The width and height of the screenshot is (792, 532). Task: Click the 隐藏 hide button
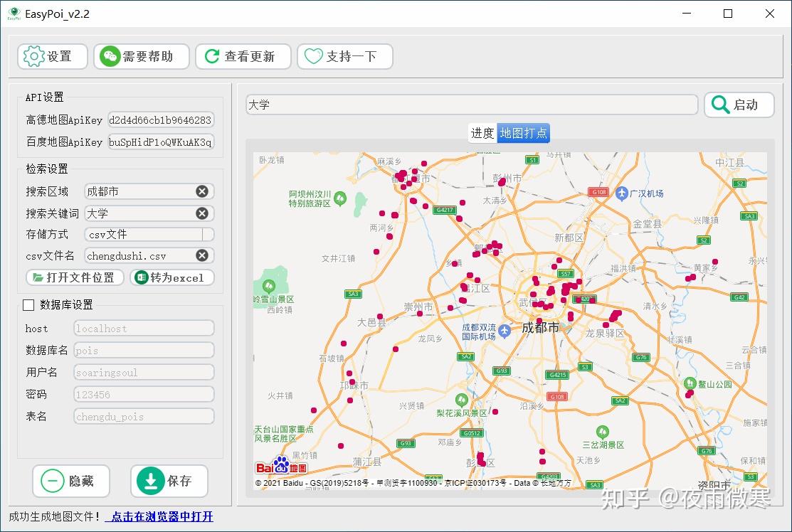(x=71, y=481)
